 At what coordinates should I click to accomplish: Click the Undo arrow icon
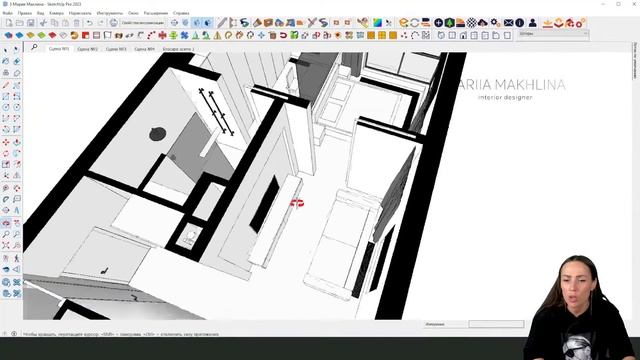point(89,23)
